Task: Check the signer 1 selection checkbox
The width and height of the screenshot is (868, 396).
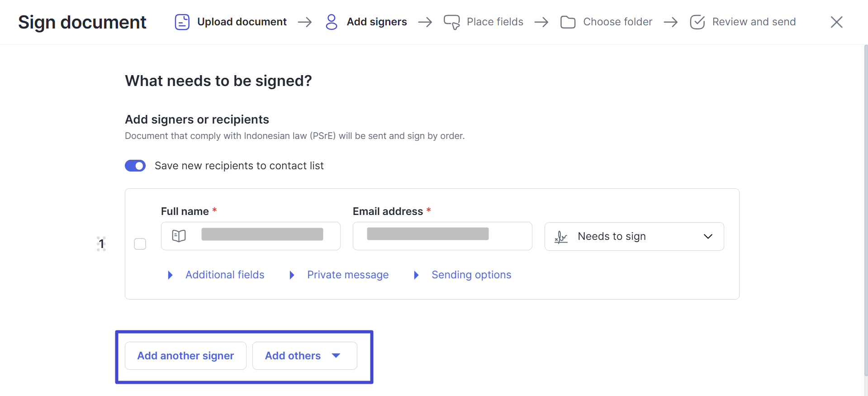Action: click(x=140, y=244)
